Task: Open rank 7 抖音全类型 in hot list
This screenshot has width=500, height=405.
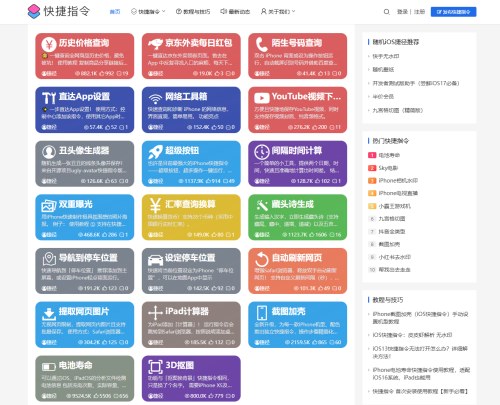Action: 392,232
